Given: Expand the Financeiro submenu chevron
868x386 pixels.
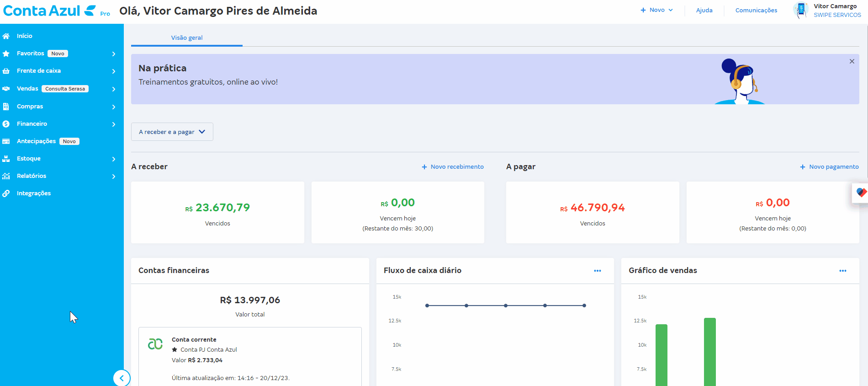Looking at the screenshot, I should pos(114,124).
